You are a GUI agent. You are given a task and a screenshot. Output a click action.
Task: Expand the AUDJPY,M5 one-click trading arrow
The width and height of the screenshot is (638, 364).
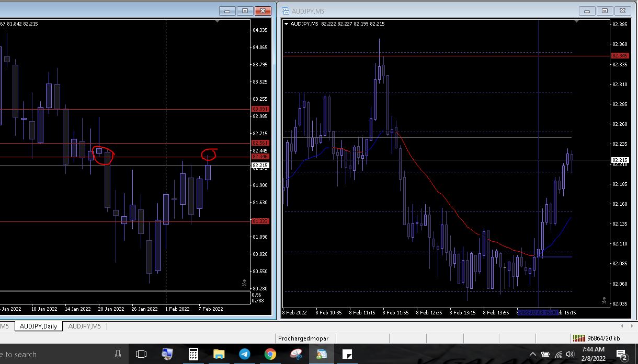[287, 24]
